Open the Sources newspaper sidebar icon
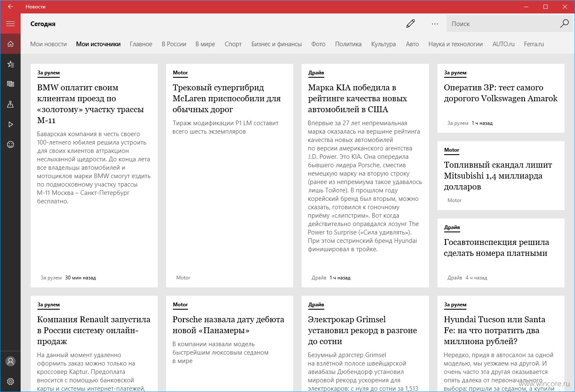 [11, 84]
